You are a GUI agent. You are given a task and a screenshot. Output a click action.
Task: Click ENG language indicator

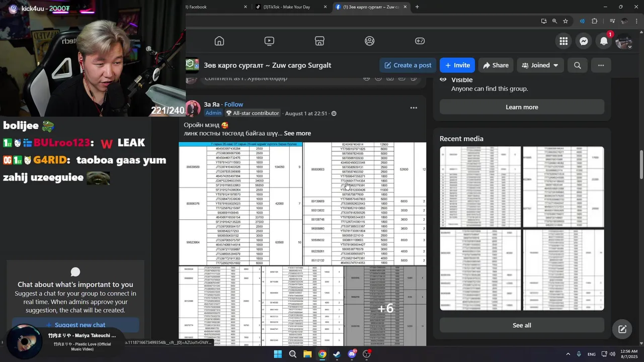(x=592, y=354)
